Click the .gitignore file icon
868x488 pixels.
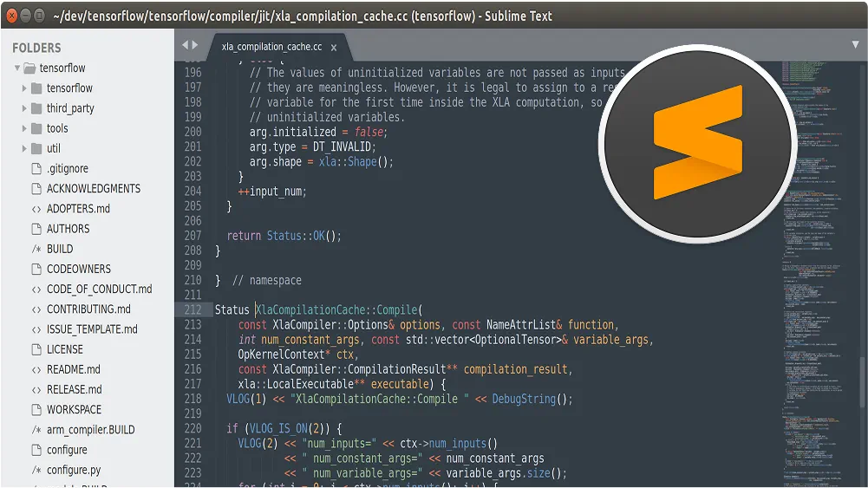coord(36,169)
